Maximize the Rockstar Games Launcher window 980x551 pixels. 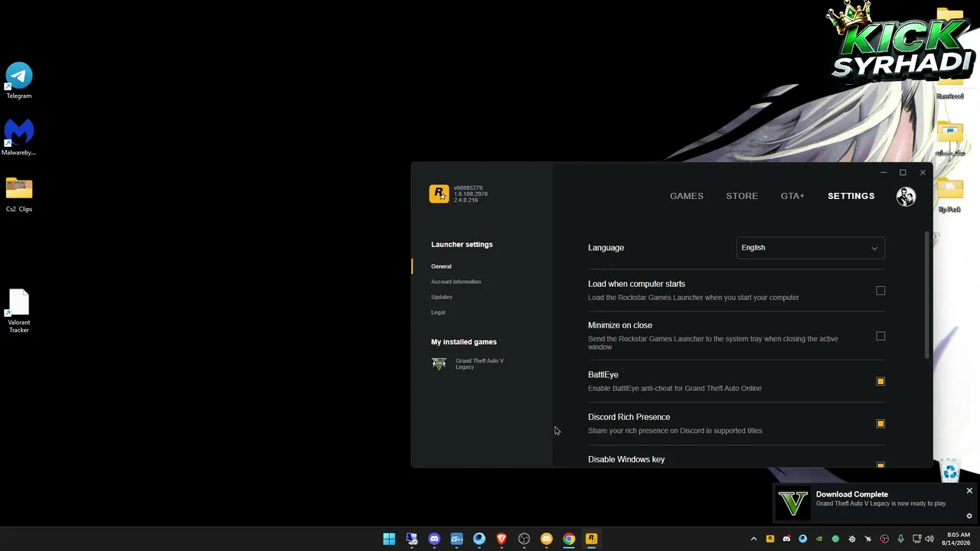pos(903,172)
